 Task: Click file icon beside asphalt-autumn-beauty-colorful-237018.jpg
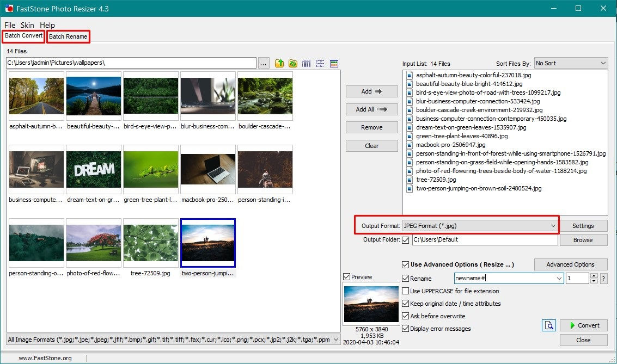click(410, 75)
